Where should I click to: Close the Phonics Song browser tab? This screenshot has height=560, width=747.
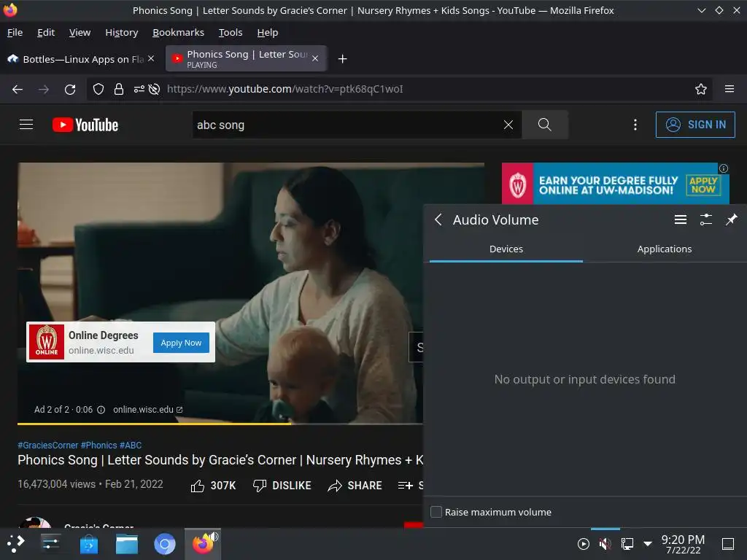pyautogui.click(x=315, y=58)
